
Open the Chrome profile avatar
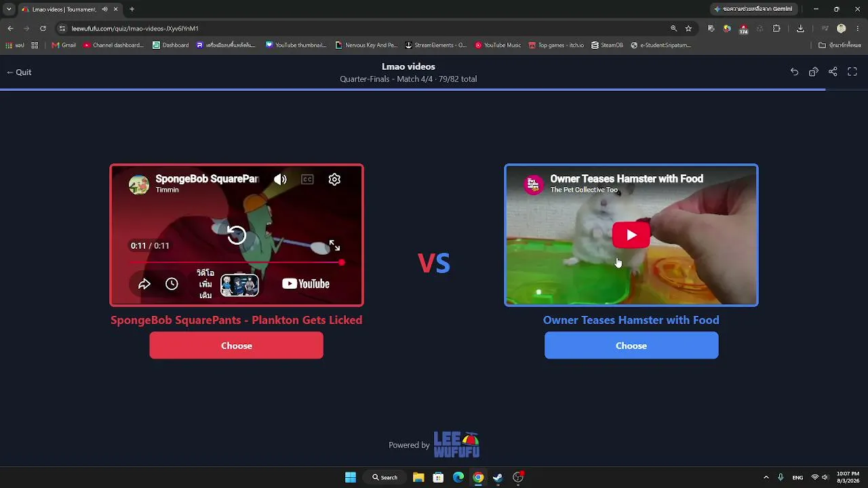(x=842, y=28)
